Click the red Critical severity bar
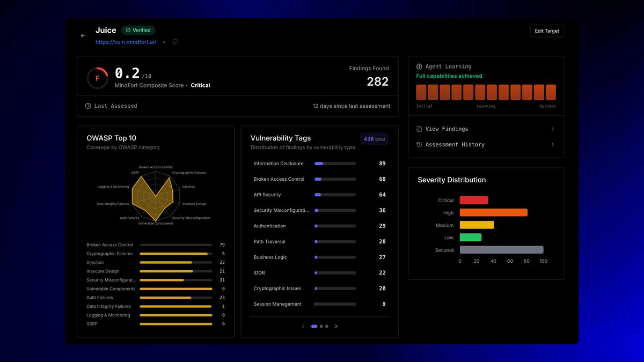 pos(474,200)
